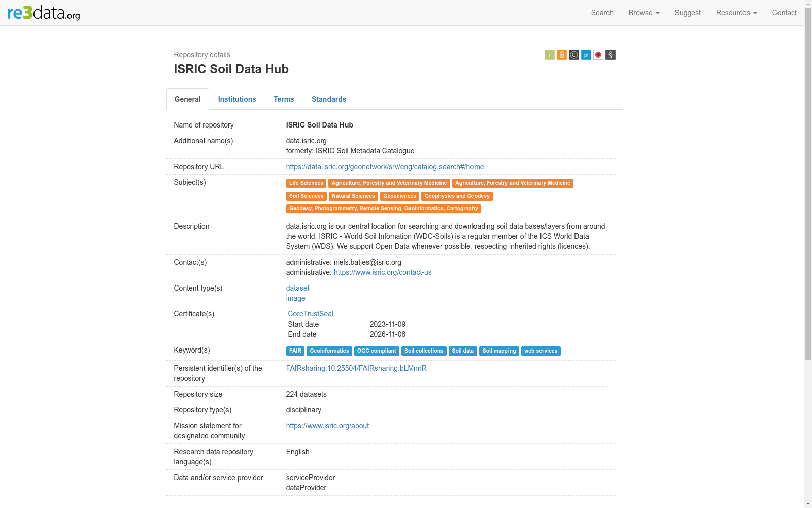Screen dimensions: 812x508
Task: Click the web services keyword tag
Action: click(541, 351)
